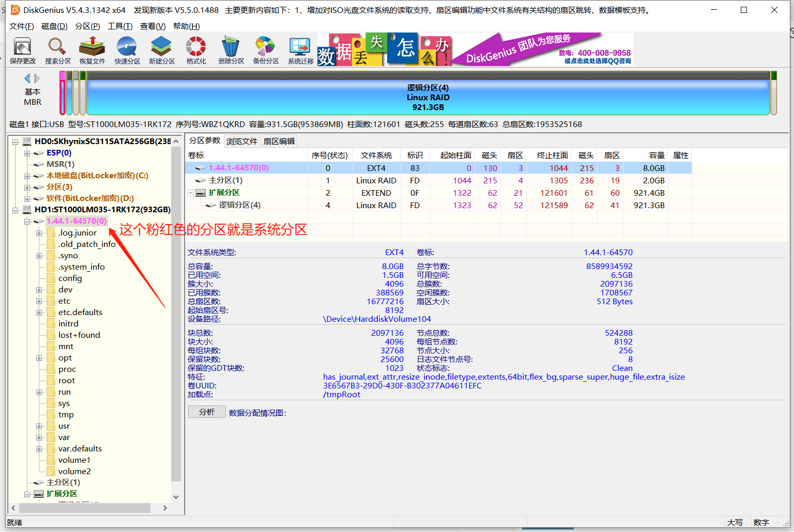Click the etc folder icon
794x532 pixels.
[51, 301]
